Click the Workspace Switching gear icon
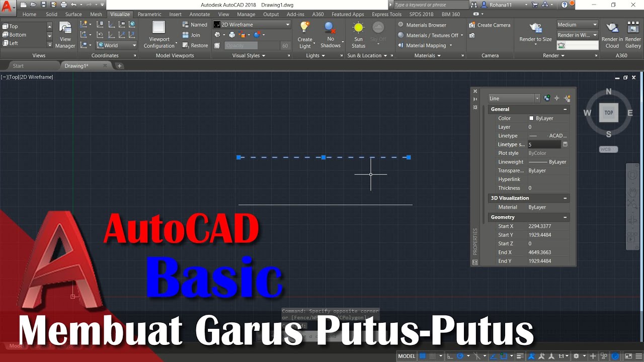This screenshot has width=644, height=362. pos(576,356)
